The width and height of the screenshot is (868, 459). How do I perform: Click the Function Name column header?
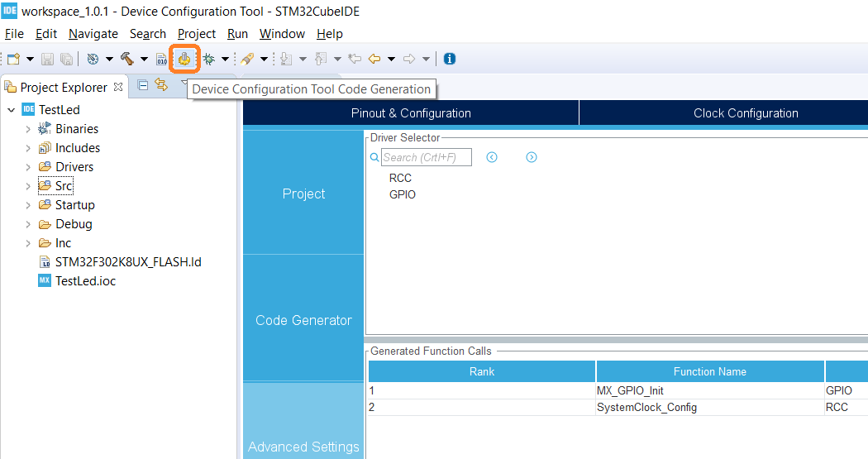(x=709, y=371)
